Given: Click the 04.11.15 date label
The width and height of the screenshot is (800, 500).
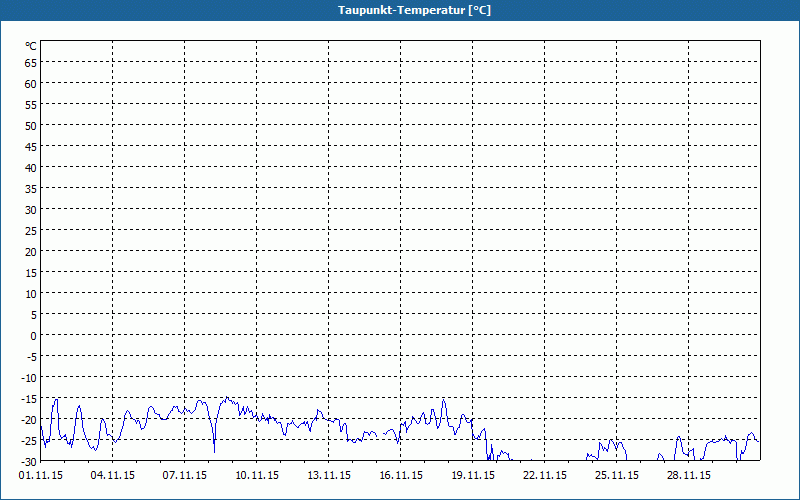Looking at the screenshot, I should click(x=113, y=476).
